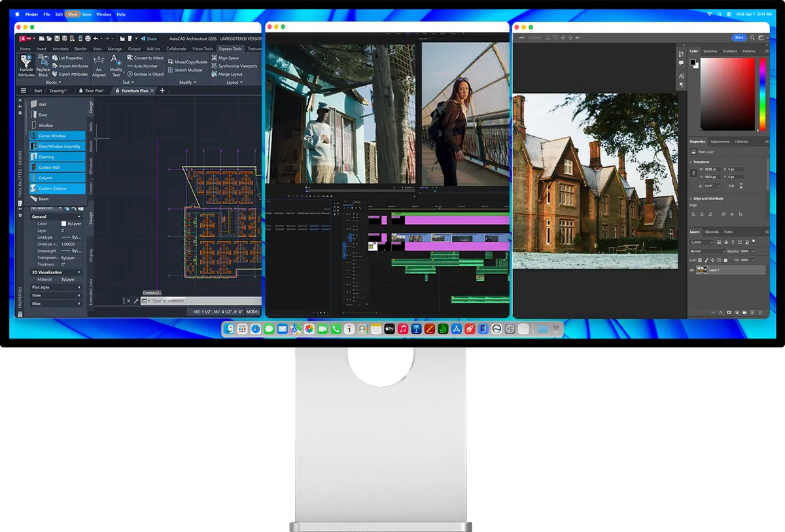Screen dimensions: 785x532
Task: Click Import Attributes in AutoCAD ribbon
Action: click(x=70, y=66)
